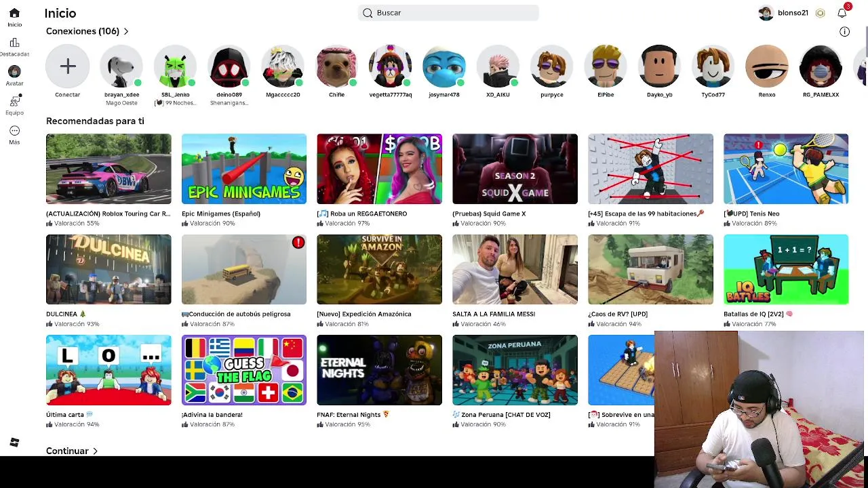This screenshot has height=488, width=868.
Task: Click the Recomendadas para ti heading
Action: (95, 121)
